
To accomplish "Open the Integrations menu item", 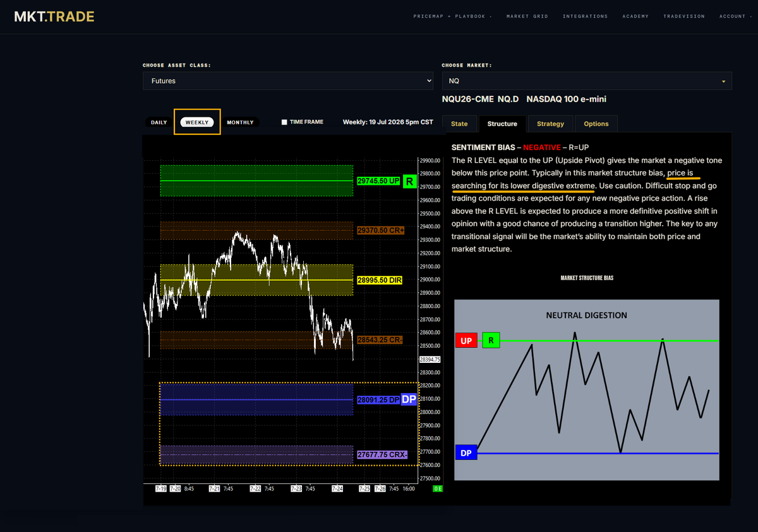I will tap(585, 16).
